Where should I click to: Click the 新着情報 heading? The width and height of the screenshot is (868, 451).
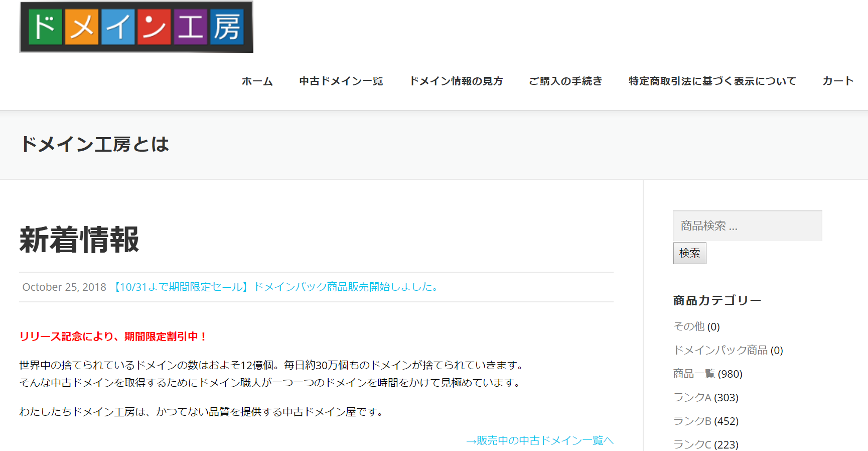tap(79, 240)
